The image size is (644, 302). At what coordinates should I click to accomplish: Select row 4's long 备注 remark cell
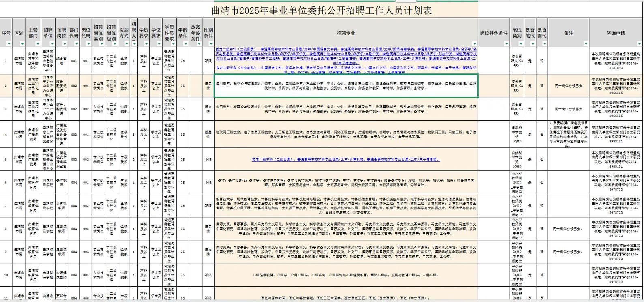click(x=569, y=134)
